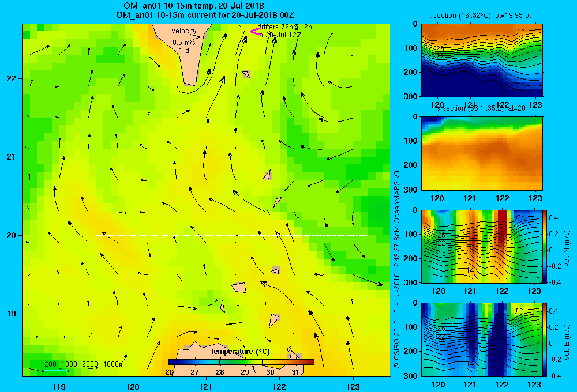577x392 pixels.
Task: Click the 'drifters 72h@12h' legend text
Action: [285, 27]
